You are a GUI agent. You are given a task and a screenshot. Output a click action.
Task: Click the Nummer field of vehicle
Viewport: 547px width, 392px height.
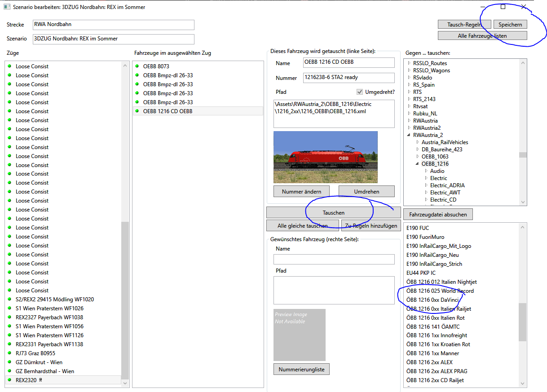click(348, 78)
